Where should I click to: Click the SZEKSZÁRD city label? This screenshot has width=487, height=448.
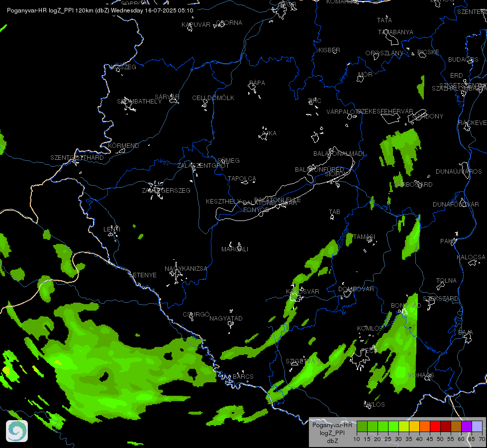click(441, 299)
